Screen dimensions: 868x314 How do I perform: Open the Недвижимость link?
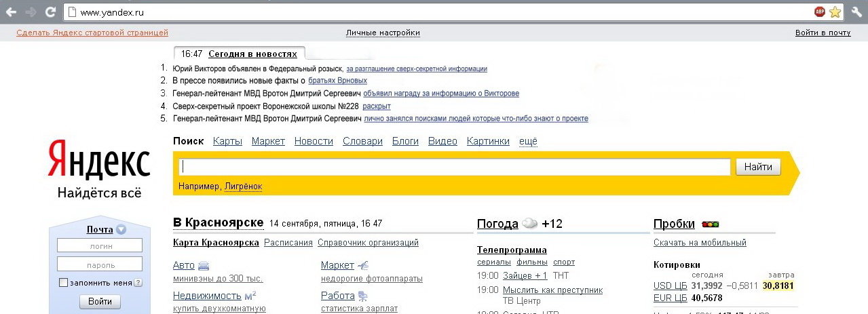(207, 296)
